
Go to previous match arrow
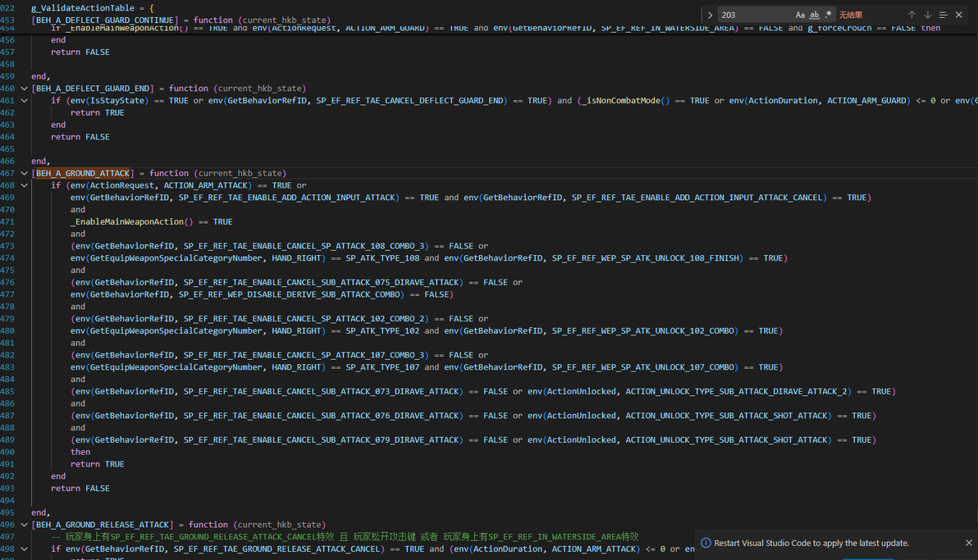click(x=912, y=15)
